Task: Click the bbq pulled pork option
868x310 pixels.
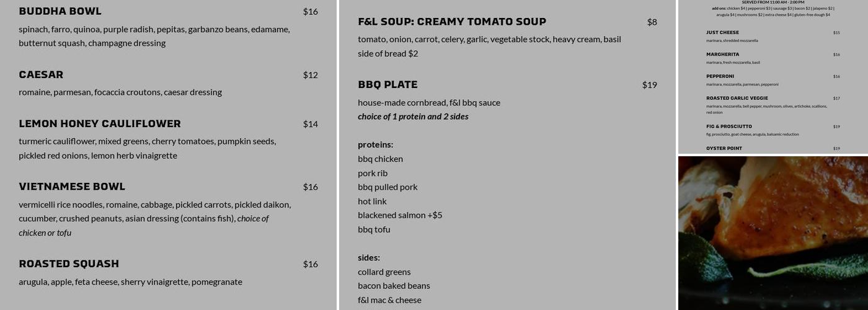Action: pyautogui.click(x=387, y=187)
